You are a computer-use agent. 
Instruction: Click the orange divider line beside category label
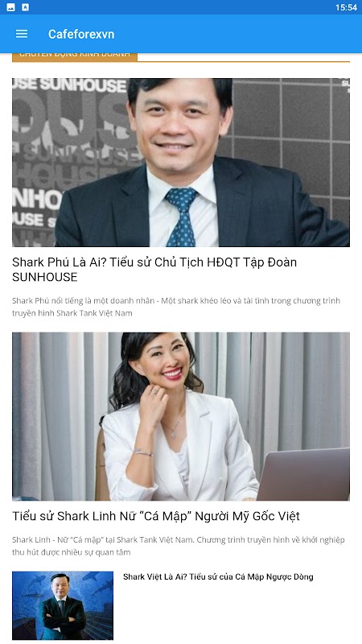(244, 62)
